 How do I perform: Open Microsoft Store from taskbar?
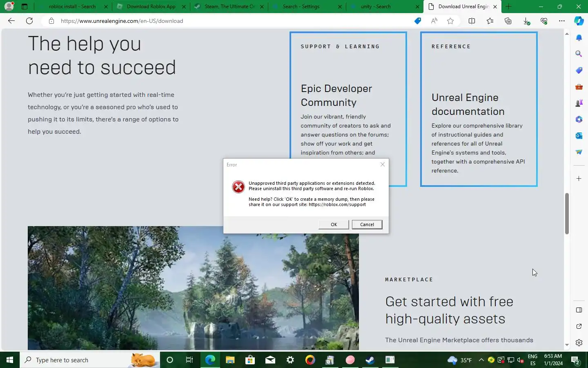250,360
